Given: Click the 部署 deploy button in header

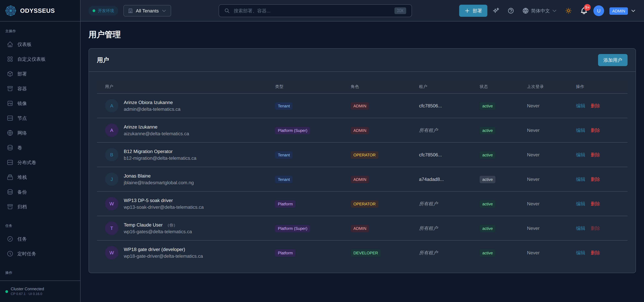Looking at the screenshot, I should coord(473,11).
